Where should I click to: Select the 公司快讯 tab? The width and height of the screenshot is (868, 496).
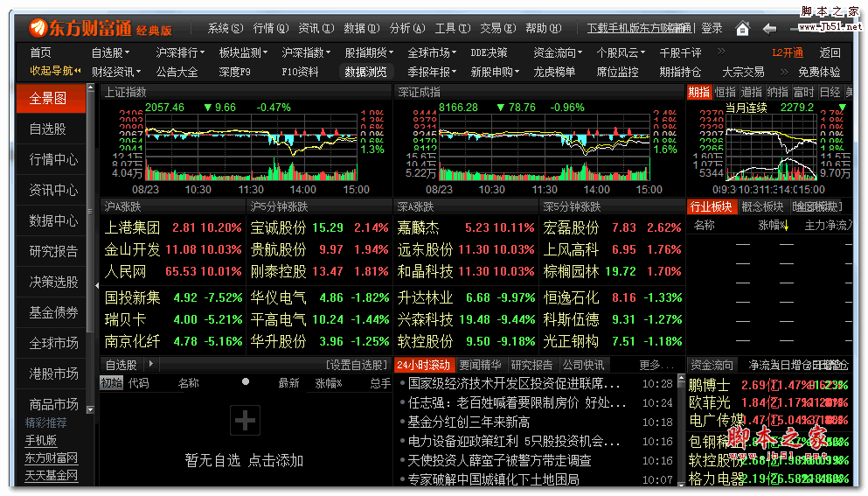click(x=583, y=365)
